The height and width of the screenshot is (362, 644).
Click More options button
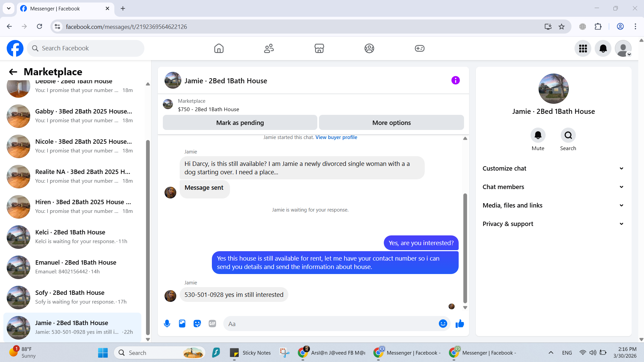[391, 123]
